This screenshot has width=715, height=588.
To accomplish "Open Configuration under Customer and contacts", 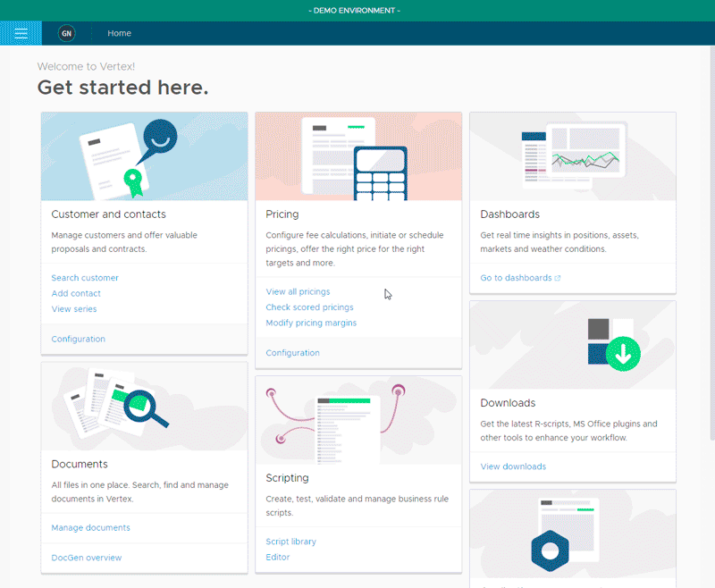I will tap(79, 339).
